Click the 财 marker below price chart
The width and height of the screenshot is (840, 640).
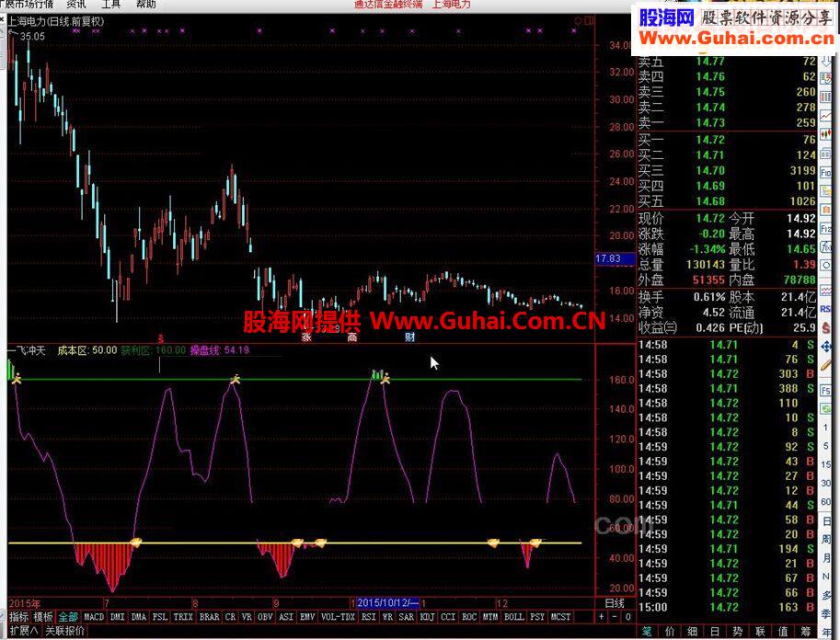click(x=409, y=337)
